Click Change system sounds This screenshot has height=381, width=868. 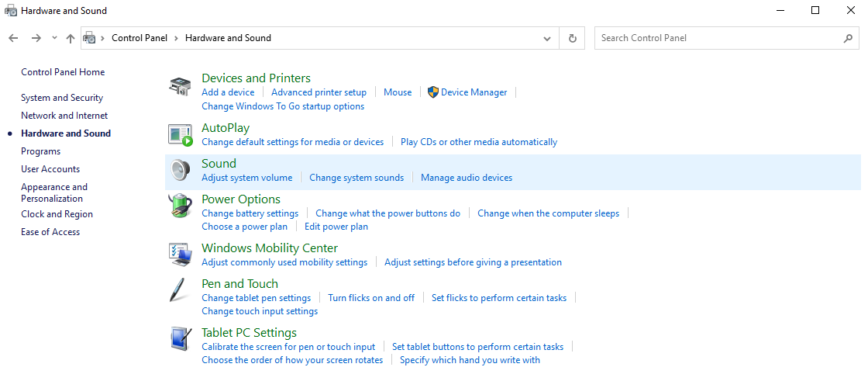[x=356, y=178]
